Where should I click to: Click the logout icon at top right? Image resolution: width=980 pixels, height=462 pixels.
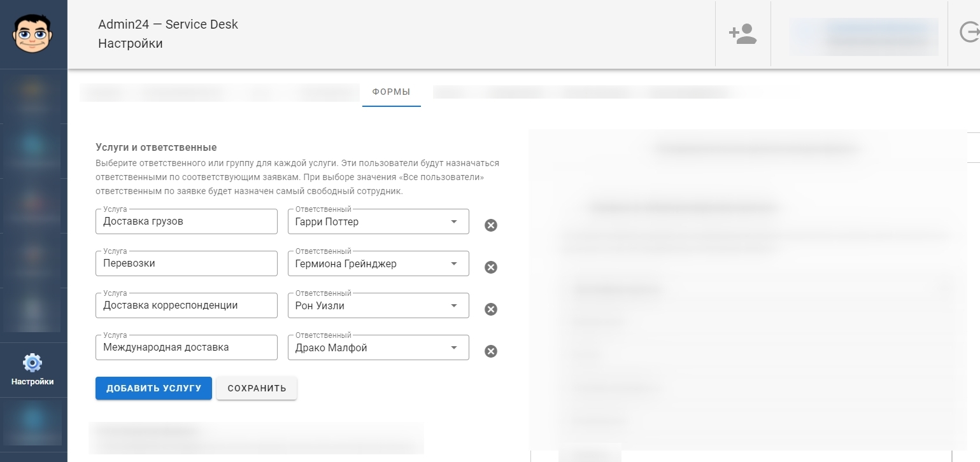click(x=969, y=32)
